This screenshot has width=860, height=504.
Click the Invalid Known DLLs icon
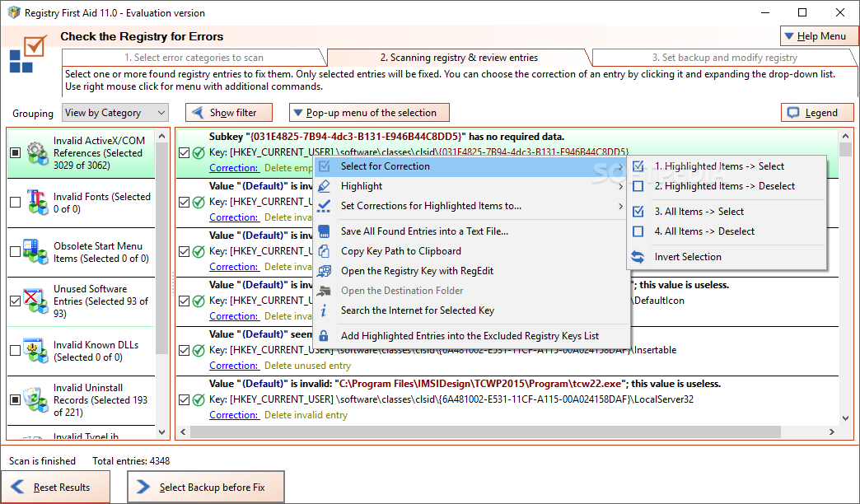tap(36, 351)
